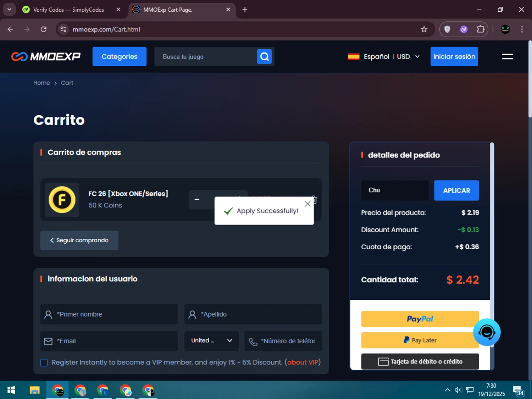Open the Categories menu
Viewport: 532px width, 399px height.
[120, 56]
